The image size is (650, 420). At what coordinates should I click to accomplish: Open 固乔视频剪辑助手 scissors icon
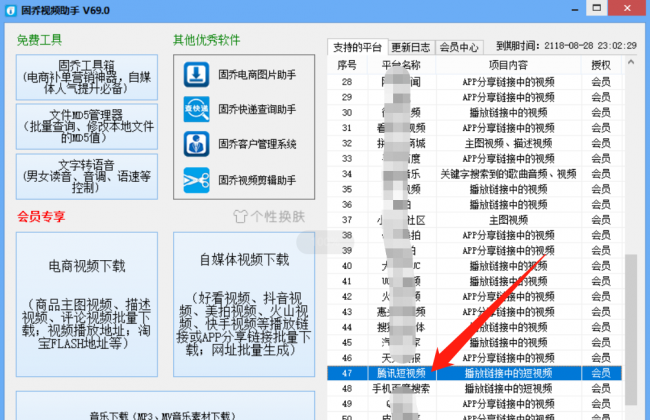196,180
